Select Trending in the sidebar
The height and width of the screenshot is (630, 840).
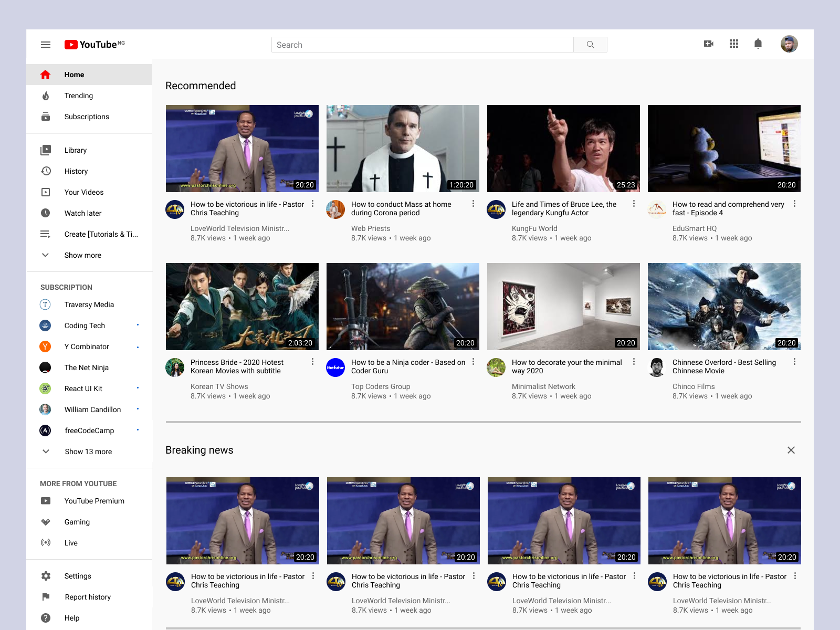click(x=79, y=96)
